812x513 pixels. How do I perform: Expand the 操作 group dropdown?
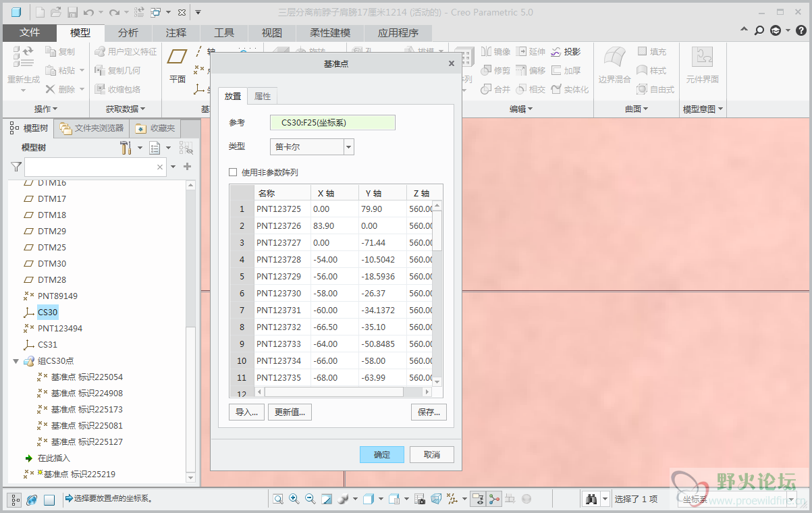point(46,109)
